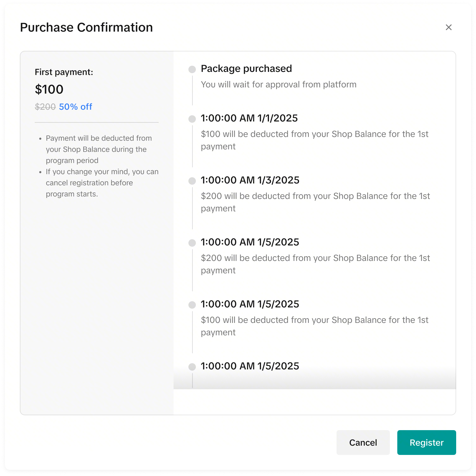The width and height of the screenshot is (476, 476).
Task: Click the cancel registration bullet note
Action: 102,183
